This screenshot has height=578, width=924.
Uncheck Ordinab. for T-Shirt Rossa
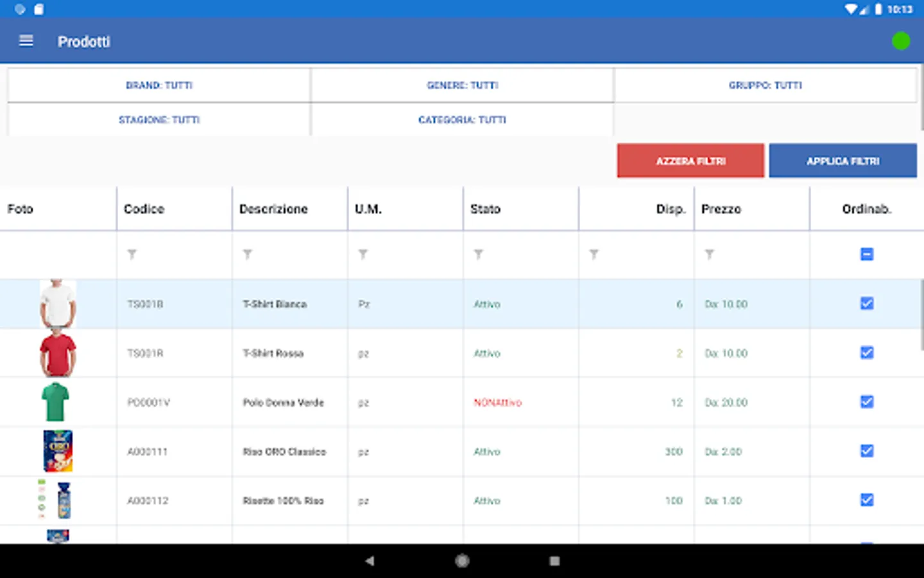point(867,353)
